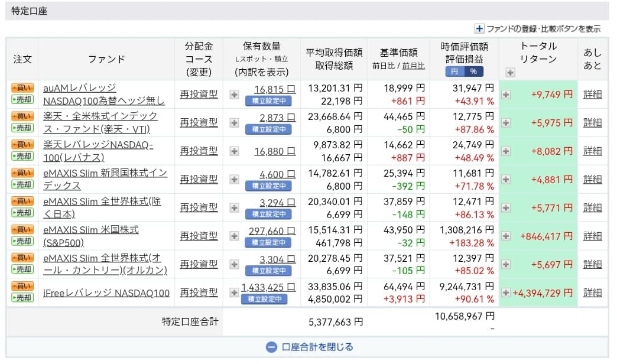Viewport: 617px width, 364px height.
Task: Click the 売却 button for 楽天レバレッジNASDAQ-100
Action: pos(22,156)
